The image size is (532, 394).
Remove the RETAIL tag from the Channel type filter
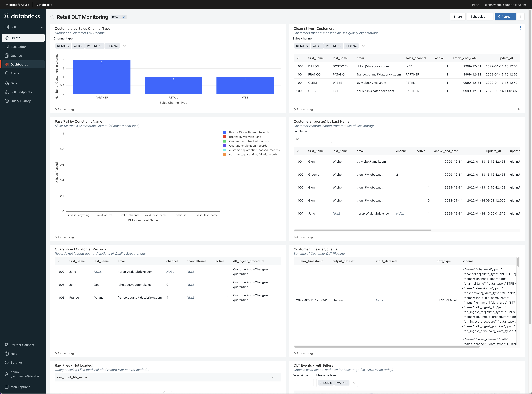tap(68, 46)
